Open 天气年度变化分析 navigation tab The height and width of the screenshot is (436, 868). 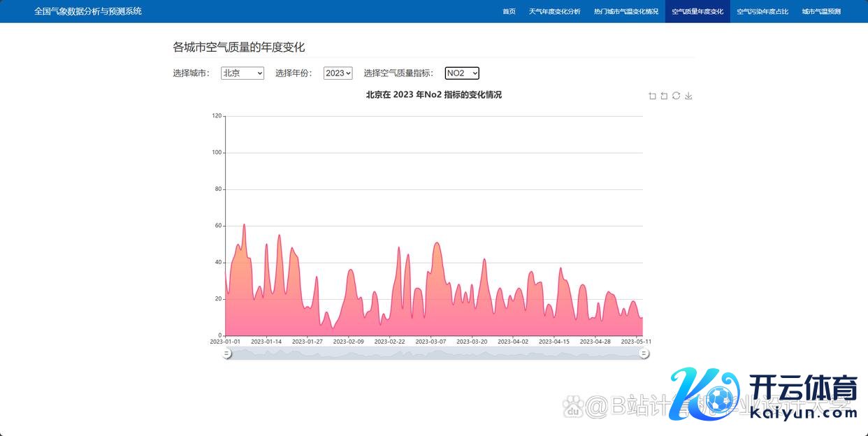coord(554,11)
